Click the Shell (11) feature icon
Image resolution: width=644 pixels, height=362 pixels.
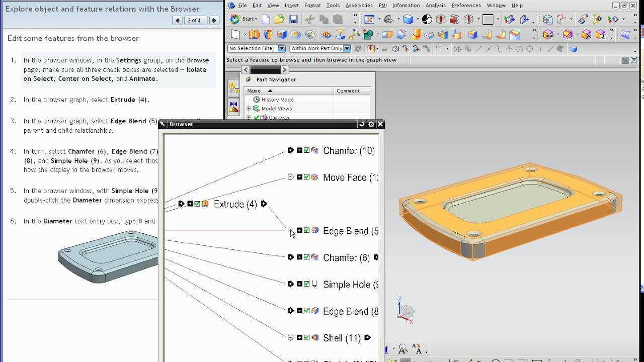point(315,338)
